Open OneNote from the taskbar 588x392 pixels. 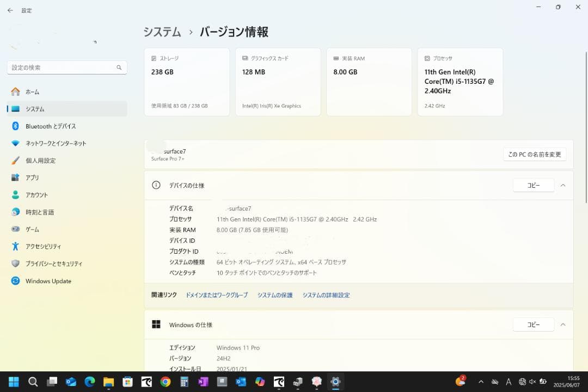(x=203, y=382)
